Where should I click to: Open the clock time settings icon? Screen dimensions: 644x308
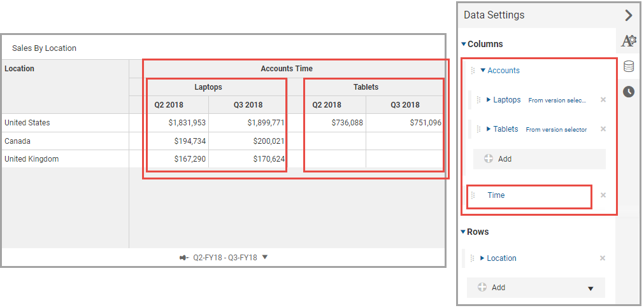click(629, 92)
